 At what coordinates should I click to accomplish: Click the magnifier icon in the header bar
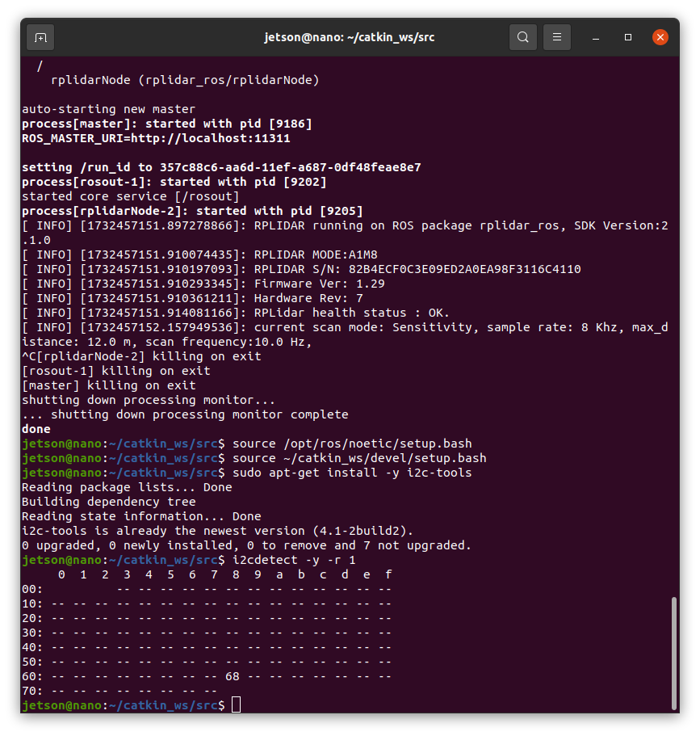pos(522,36)
